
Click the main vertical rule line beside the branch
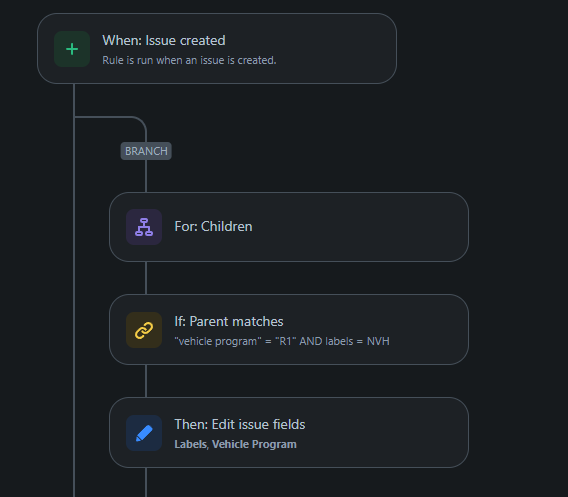pos(74,290)
